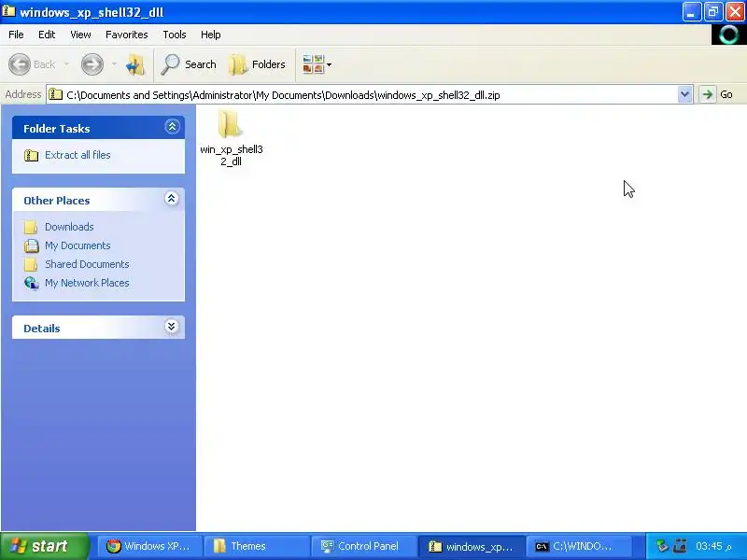Viewport: 747px width, 560px height.
Task: Restore down the windows_xp_shell32_dll window
Action: pyautogui.click(x=713, y=11)
